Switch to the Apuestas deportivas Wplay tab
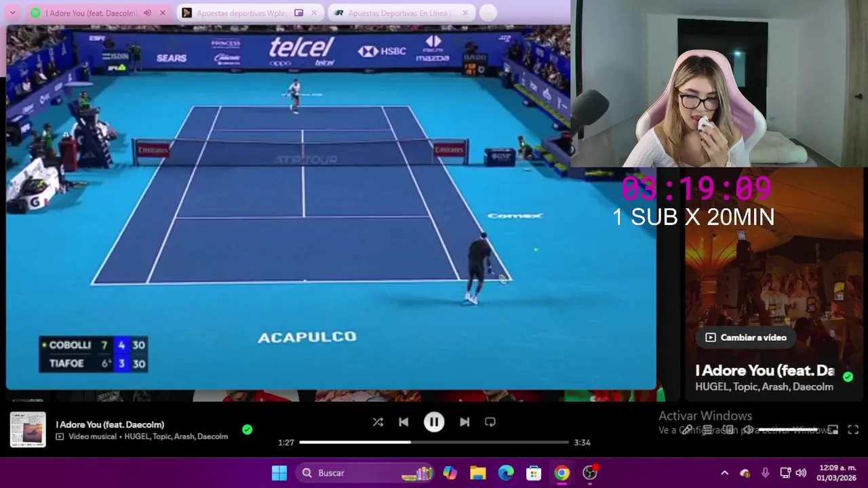868x488 pixels. [x=250, y=13]
